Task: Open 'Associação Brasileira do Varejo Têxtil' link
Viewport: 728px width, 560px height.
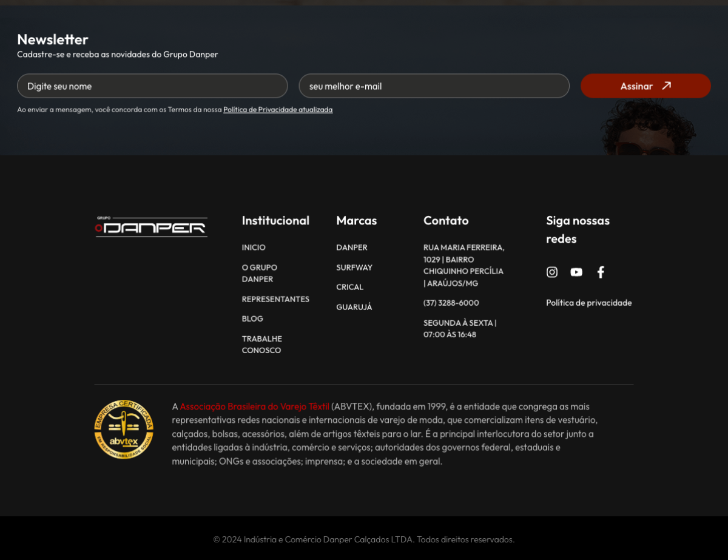Action: [254, 407]
